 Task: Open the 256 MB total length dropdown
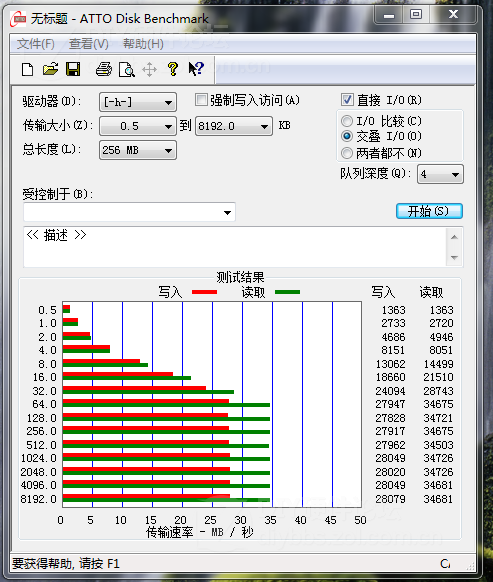[138, 150]
